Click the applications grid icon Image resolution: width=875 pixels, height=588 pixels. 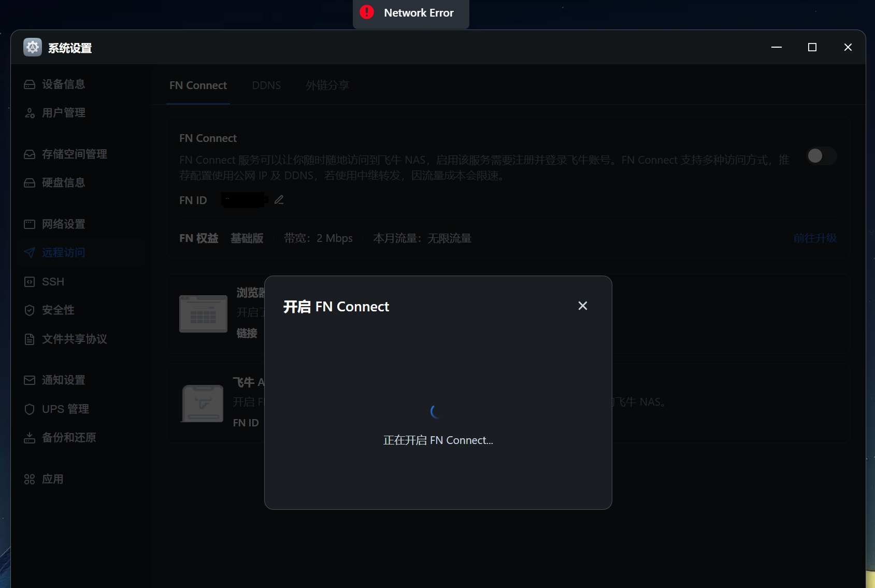pos(30,479)
